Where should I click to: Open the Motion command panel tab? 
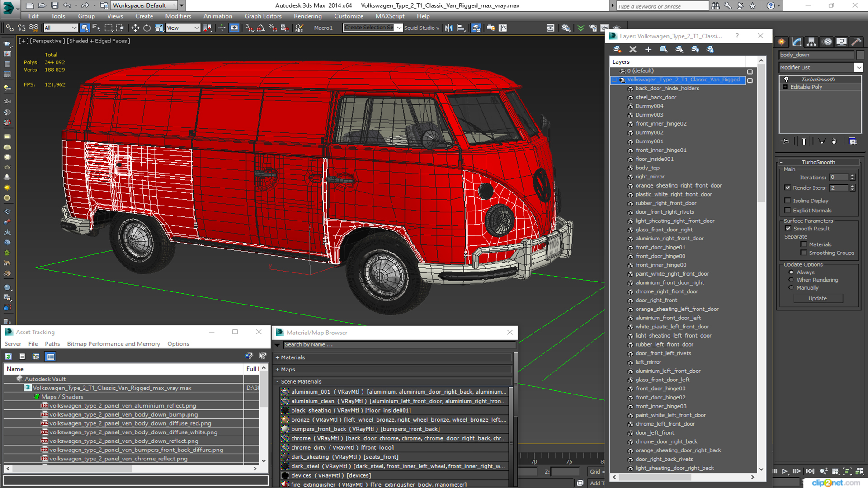click(x=827, y=42)
